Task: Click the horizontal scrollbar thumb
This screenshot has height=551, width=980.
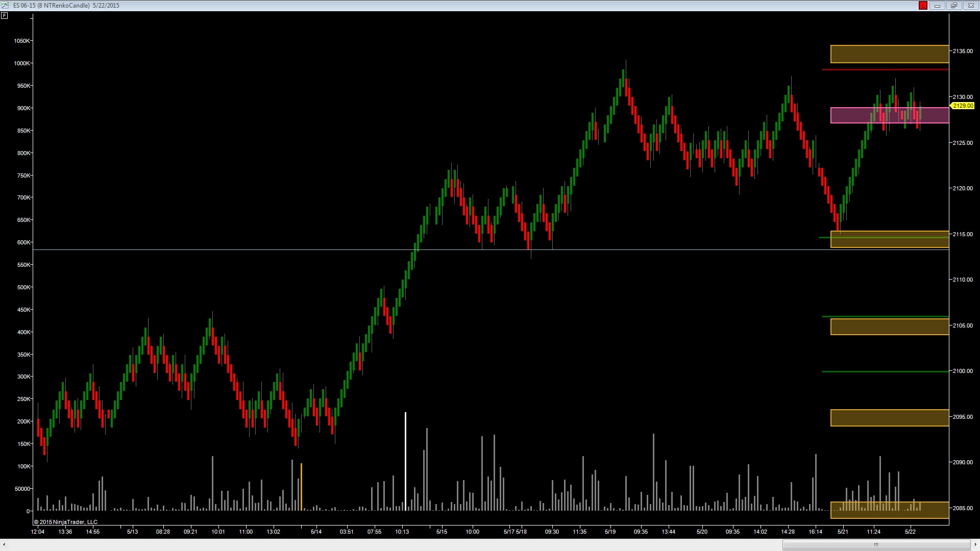Action: click(876, 544)
